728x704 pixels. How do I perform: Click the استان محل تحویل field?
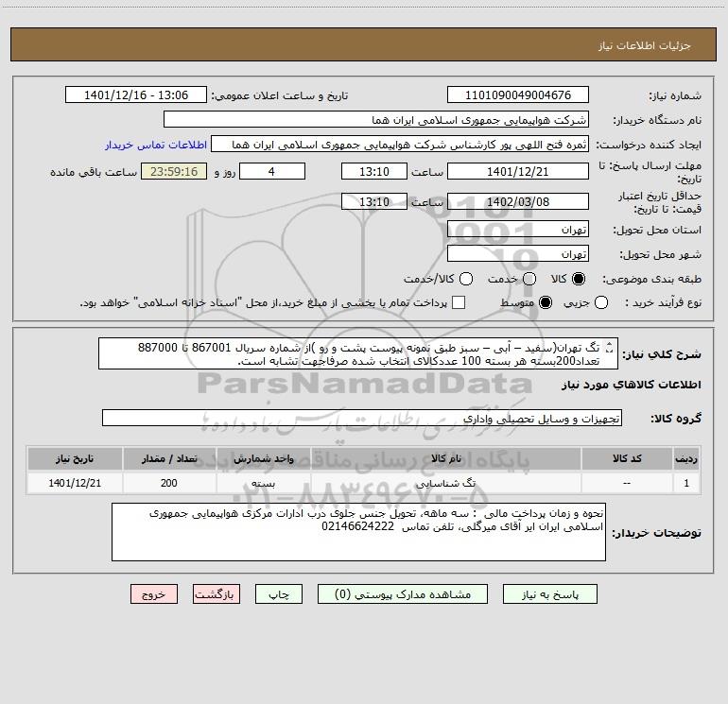pyautogui.click(x=518, y=230)
